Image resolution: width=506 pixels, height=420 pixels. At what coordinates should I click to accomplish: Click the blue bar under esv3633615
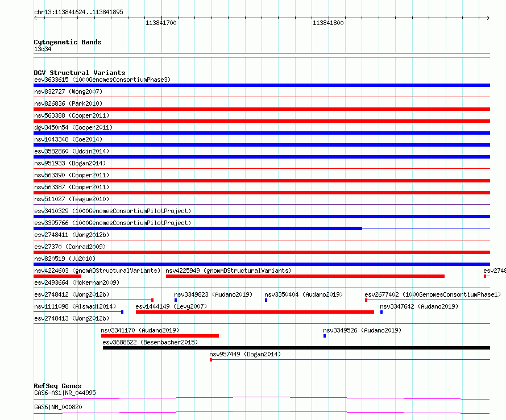click(x=262, y=85)
